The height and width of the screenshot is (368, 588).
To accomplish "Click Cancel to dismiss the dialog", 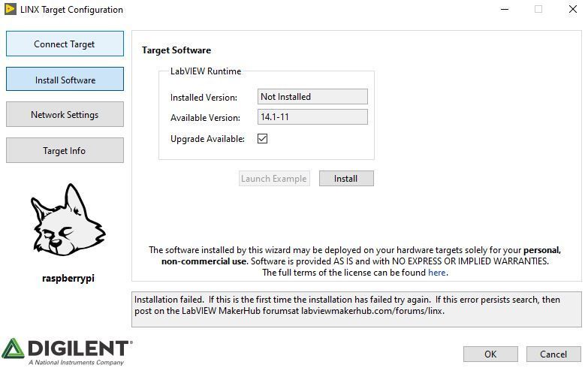I will point(553,354).
